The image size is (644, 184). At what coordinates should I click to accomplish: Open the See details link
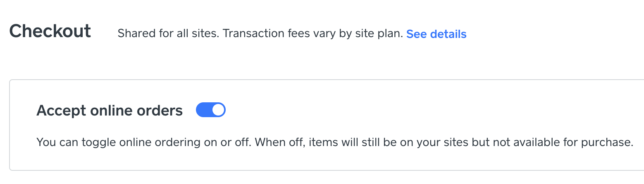coord(436,34)
